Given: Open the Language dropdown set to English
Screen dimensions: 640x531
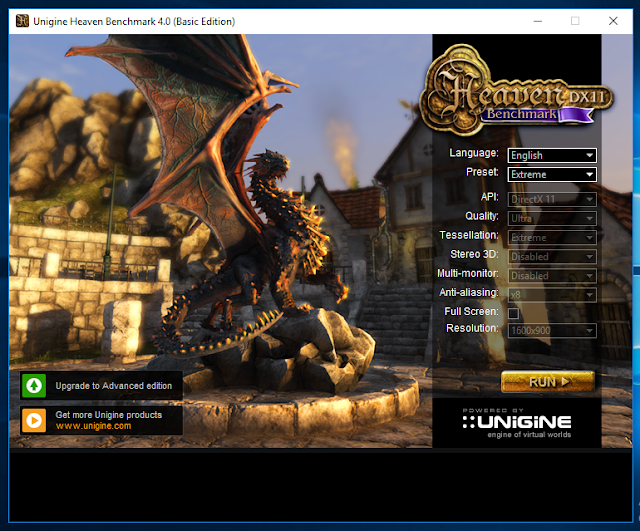Looking at the screenshot, I should [x=552, y=156].
